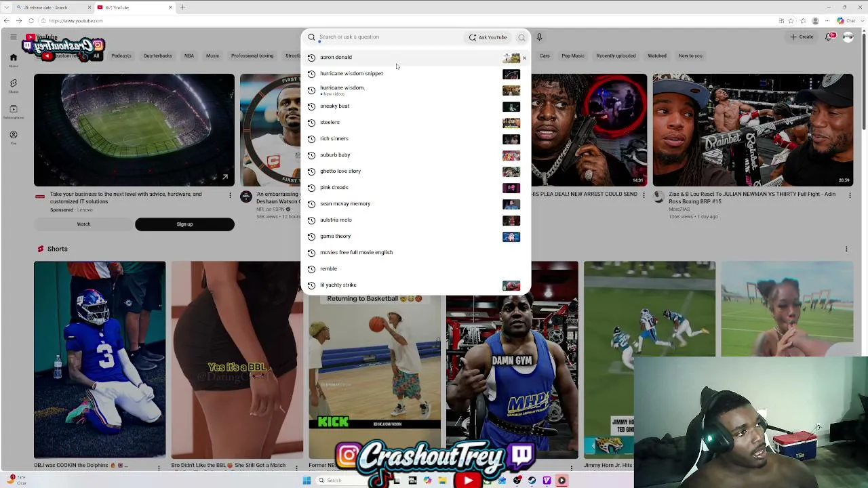Image resolution: width=868 pixels, height=488 pixels.
Task: Select the hurricane wisdom snippet suggestion
Action: point(414,73)
